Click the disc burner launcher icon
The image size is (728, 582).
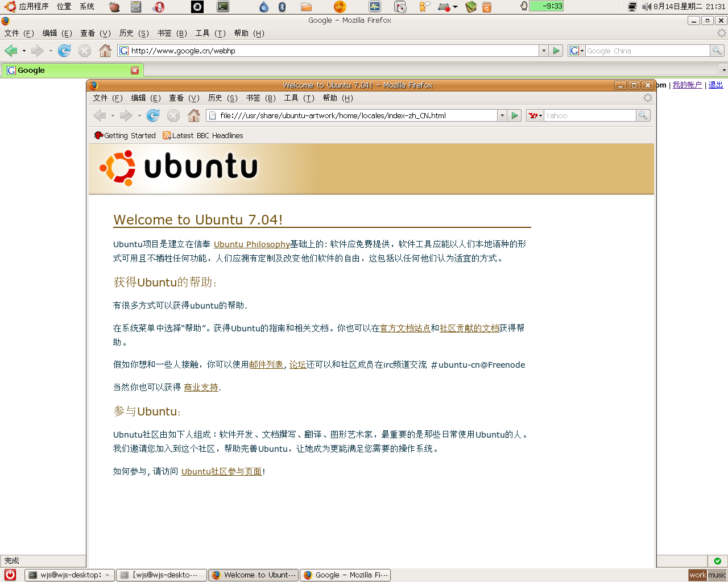[400, 7]
